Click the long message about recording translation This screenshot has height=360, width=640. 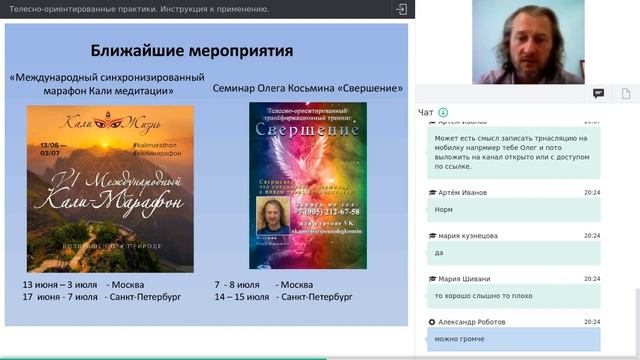coord(514,152)
